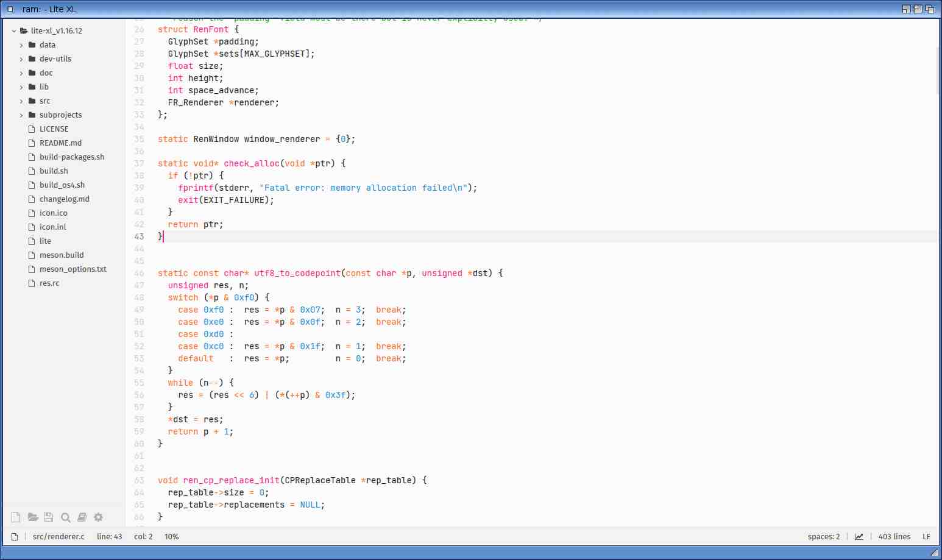Select changelog.md in the sidebar
The width and height of the screenshot is (942, 560).
click(64, 199)
